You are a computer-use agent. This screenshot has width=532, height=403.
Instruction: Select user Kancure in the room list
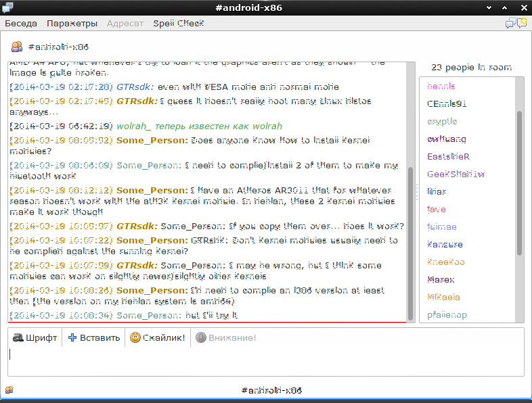[445, 244]
